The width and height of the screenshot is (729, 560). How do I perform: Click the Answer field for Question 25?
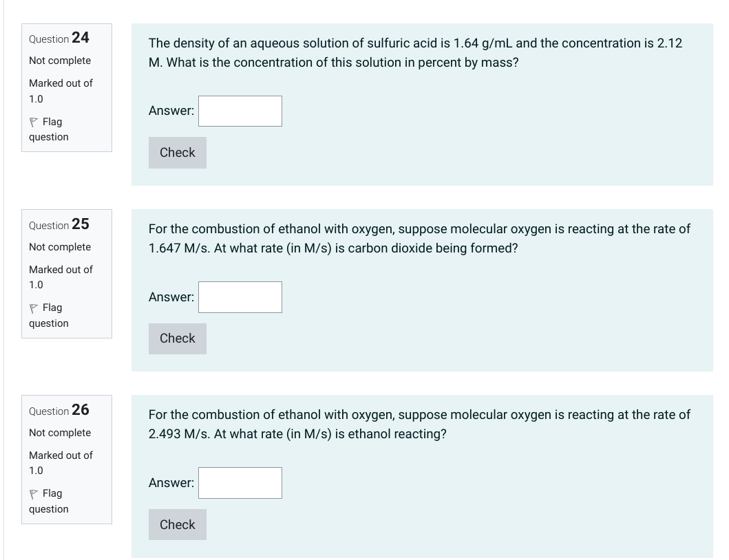coord(240,297)
